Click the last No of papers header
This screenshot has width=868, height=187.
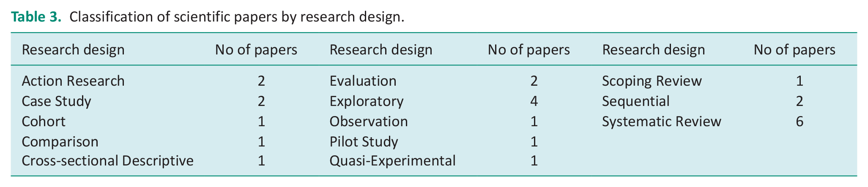[795, 50]
